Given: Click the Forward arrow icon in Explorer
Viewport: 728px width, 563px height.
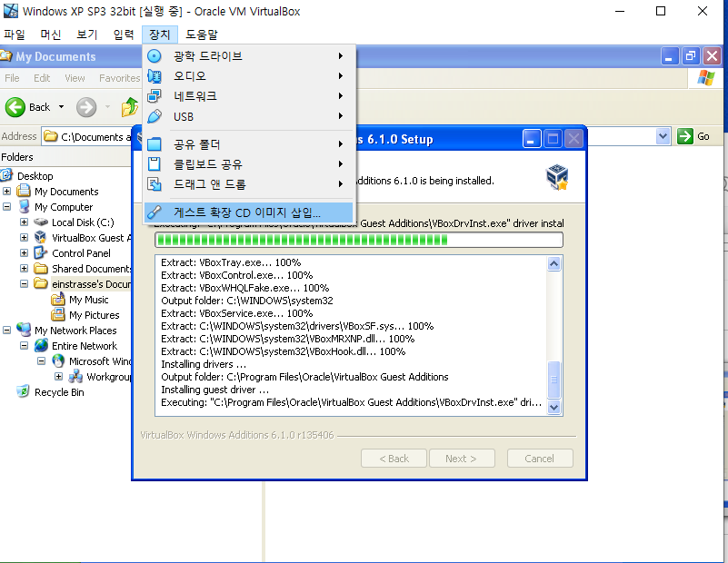Looking at the screenshot, I should [x=86, y=107].
